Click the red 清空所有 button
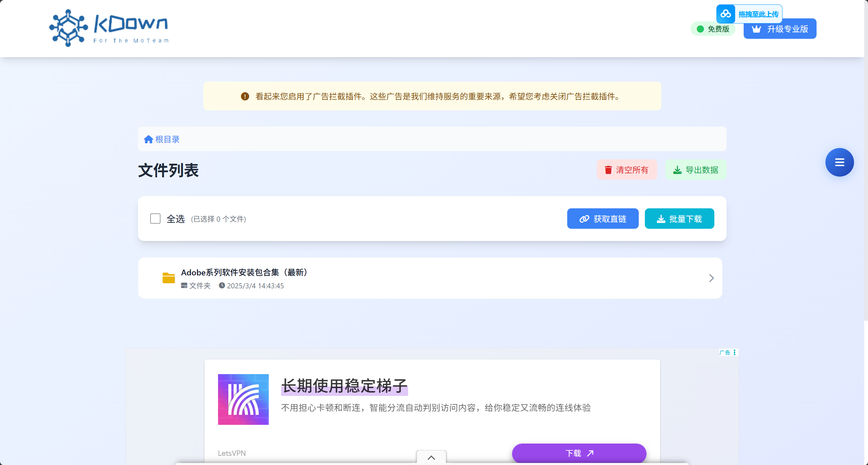Viewport: 868px width, 465px height. (626, 170)
